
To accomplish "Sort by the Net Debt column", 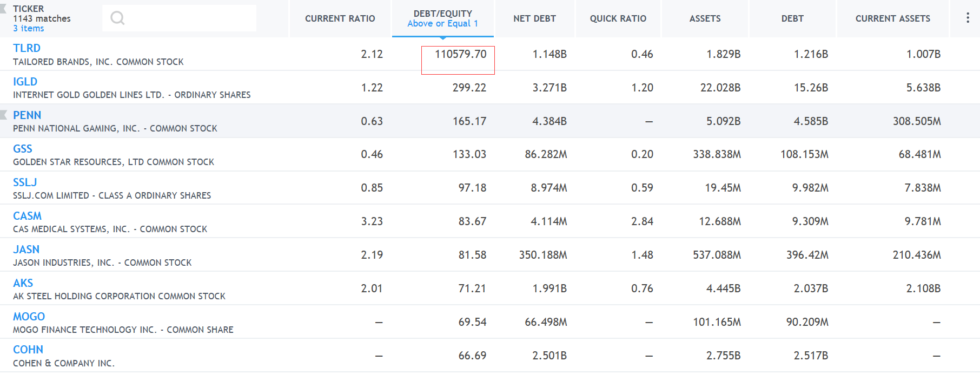I will click(534, 18).
